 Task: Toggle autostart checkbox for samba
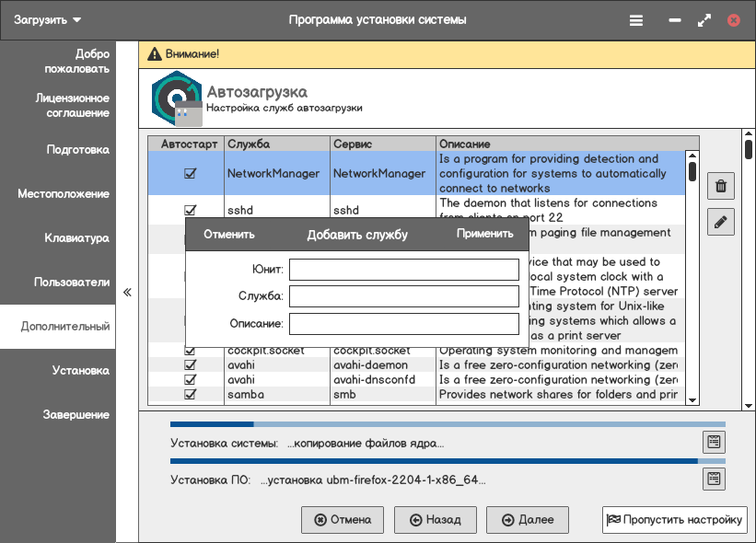click(191, 394)
